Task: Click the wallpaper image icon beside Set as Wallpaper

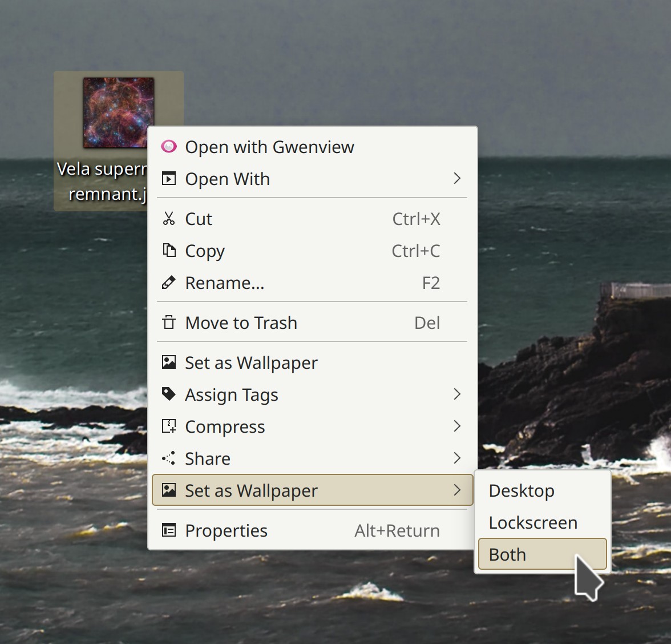Action: [169, 363]
